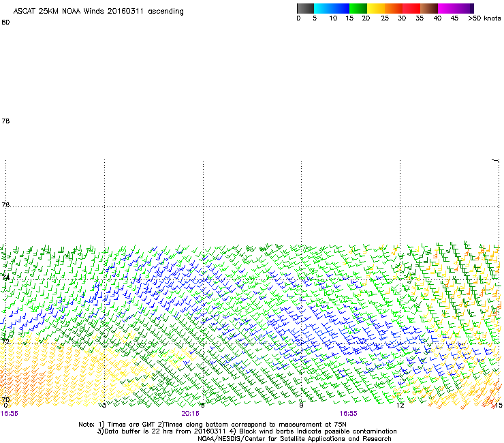Pick the red 30-35 knots legend color

coord(411,8)
